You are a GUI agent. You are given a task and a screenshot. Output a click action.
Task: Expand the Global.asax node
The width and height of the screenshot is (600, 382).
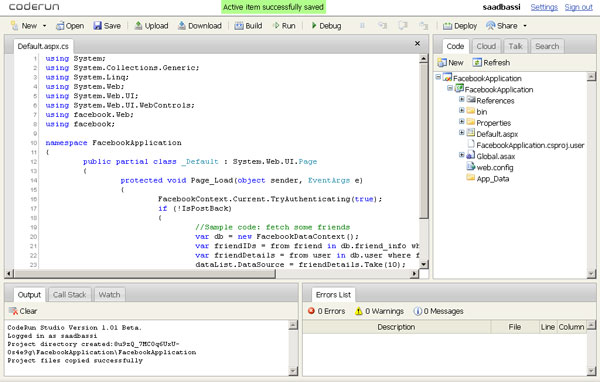pos(461,155)
